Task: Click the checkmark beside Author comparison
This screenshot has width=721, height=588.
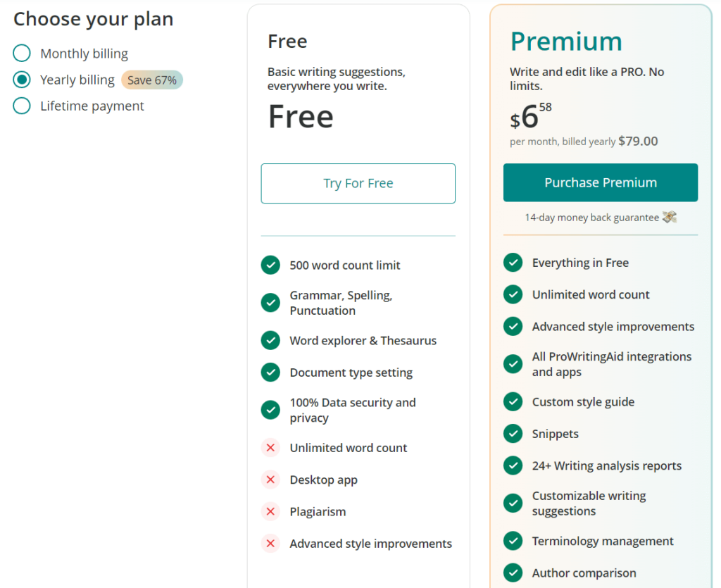Action: pos(513,573)
